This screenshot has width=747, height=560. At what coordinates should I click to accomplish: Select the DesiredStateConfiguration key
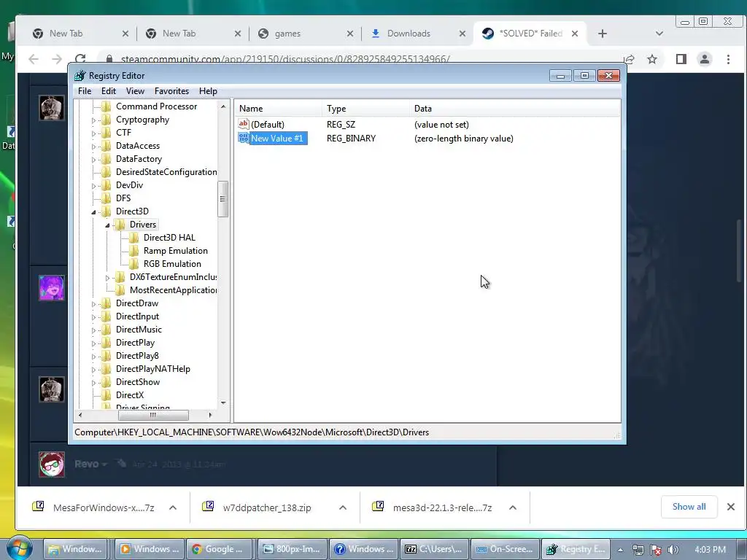pyautogui.click(x=166, y=172)
